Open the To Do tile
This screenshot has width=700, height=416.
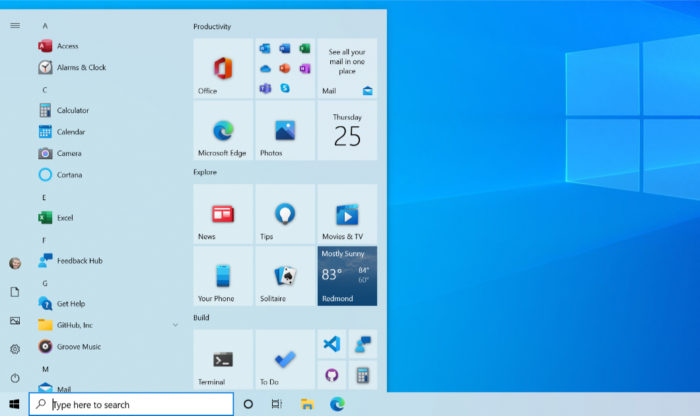click(285, 359)
